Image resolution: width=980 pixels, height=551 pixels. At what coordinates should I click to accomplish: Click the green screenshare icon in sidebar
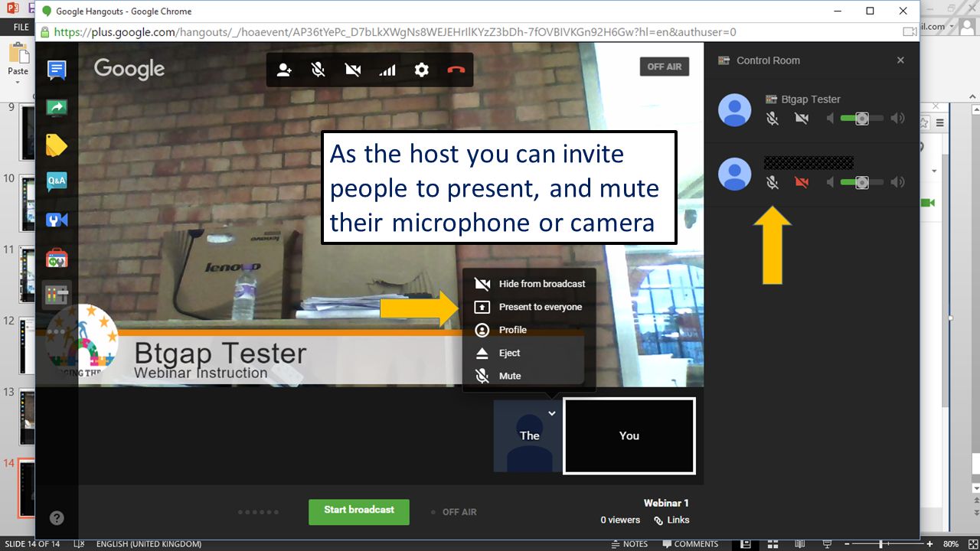[x=57, y=108]
